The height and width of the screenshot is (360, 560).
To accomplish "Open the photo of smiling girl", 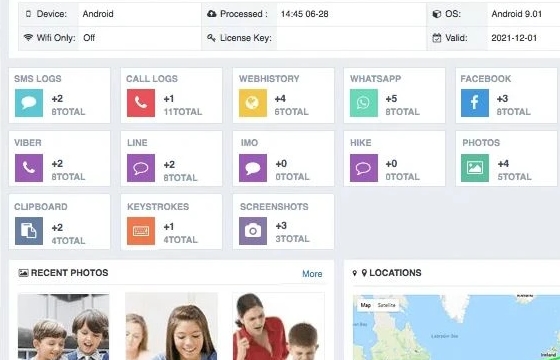I will pyautogui.click(x=171, y=326).
